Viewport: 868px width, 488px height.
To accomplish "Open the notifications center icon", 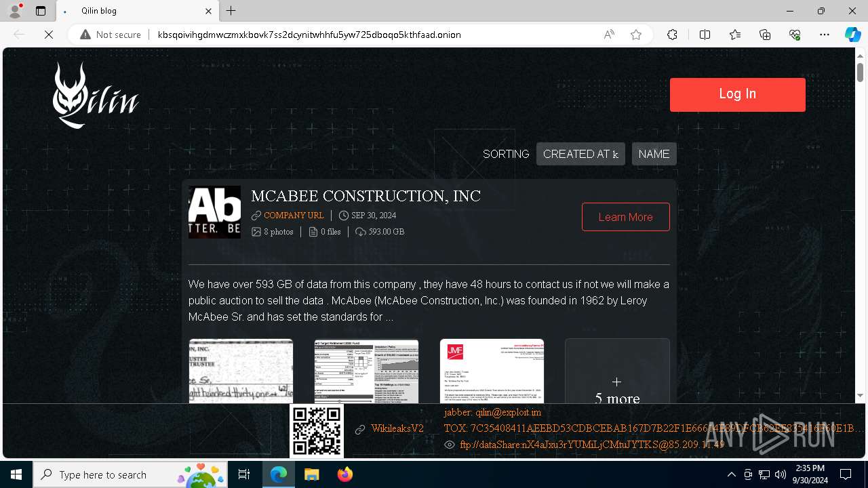I will pyautogui.click(x=846, y=474).
